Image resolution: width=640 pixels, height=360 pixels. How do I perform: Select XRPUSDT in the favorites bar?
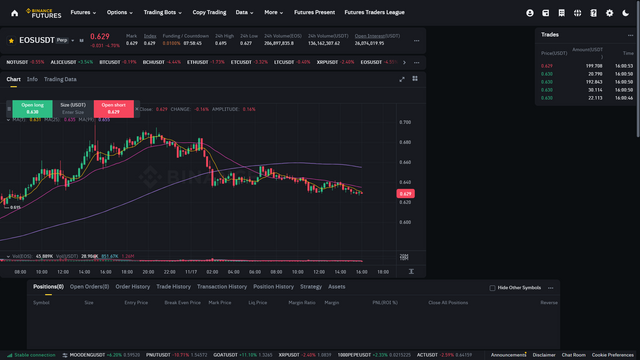[335, 62]
